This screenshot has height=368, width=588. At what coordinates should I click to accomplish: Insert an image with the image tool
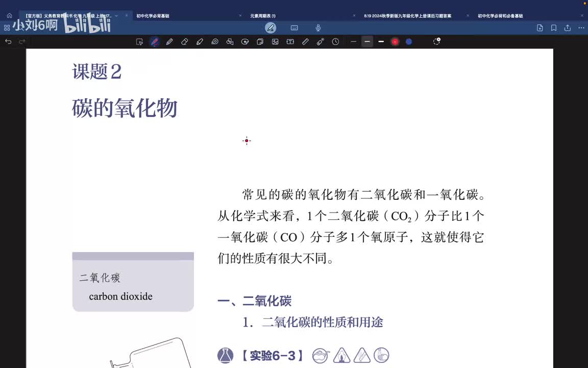coord(275,42)
